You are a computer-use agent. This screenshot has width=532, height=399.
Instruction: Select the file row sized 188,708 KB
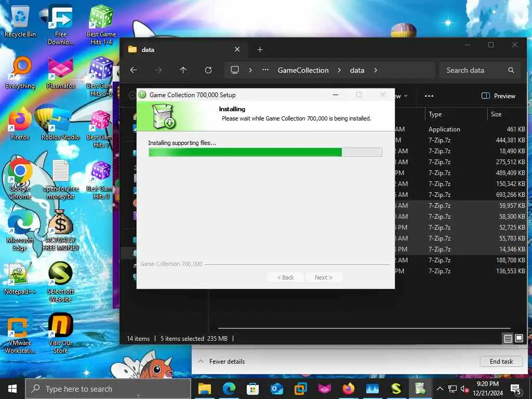(460, 260)
